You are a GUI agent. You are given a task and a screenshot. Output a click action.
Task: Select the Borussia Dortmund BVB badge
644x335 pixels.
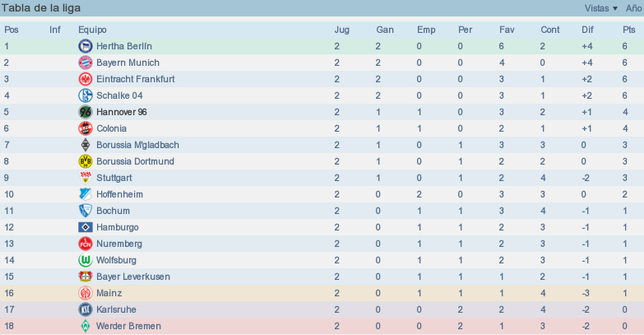pyautogui.click(x=86, y=161)
